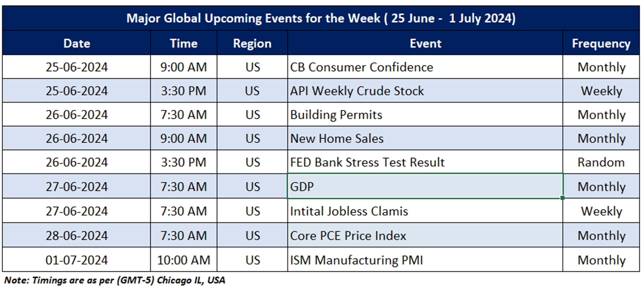Click the New Home Sales cell
The height and width of the screenshot is (295, 644).
coord(425,139)
